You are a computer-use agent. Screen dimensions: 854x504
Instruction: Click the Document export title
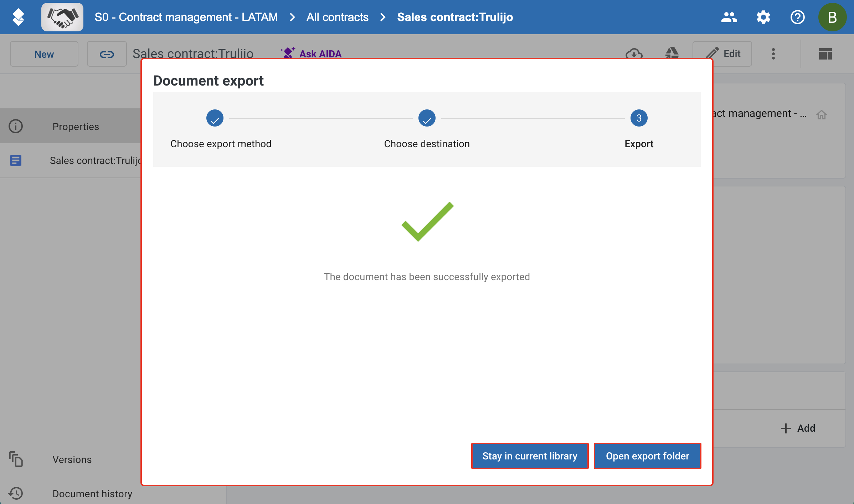coord(209,81)
